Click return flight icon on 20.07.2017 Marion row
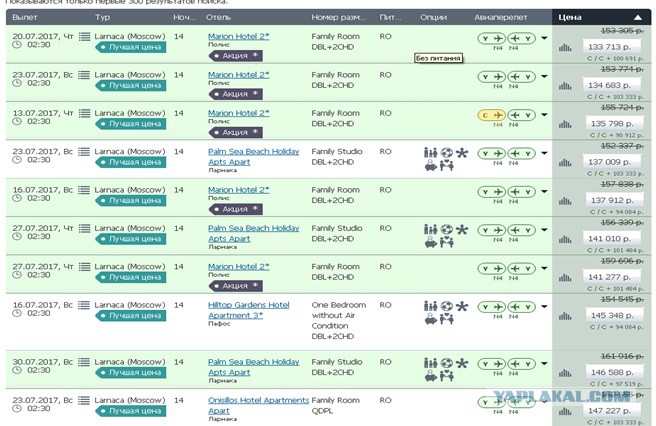This screenshot has width=656, height=426. [x=521, y=38]
